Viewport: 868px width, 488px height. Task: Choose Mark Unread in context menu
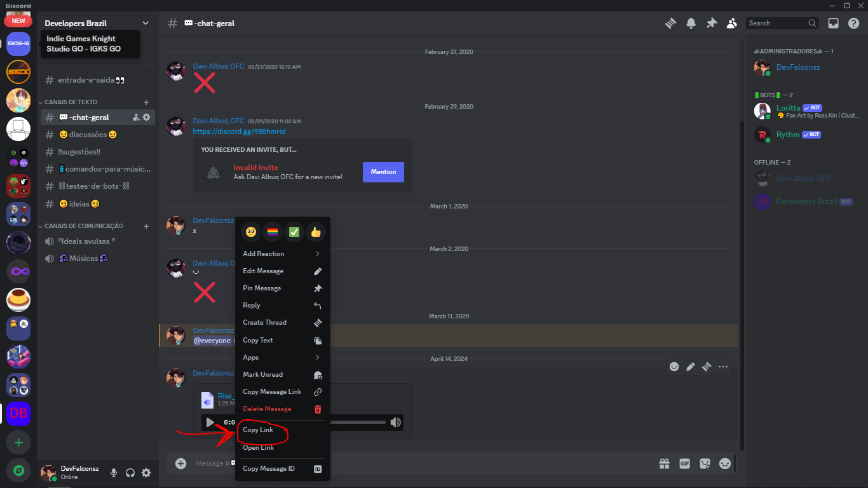pyautogui.click(x=283, y=374)
